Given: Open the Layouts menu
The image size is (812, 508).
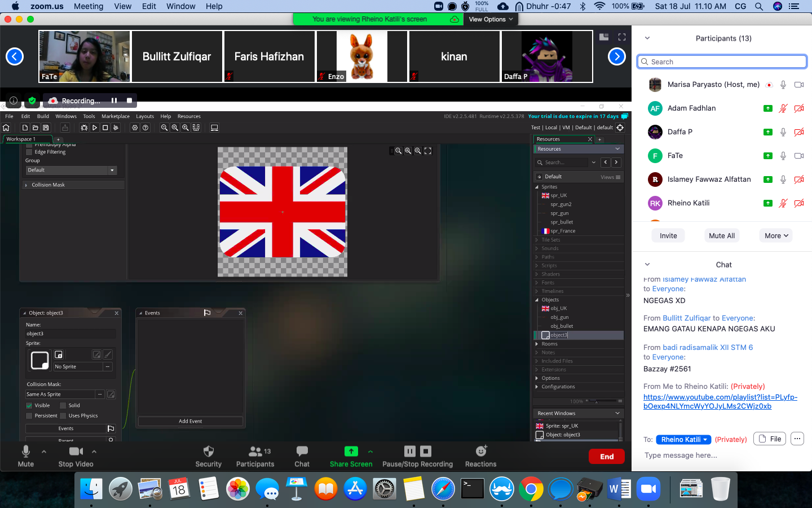Looking at the screenshot, I should click(145, 116).
